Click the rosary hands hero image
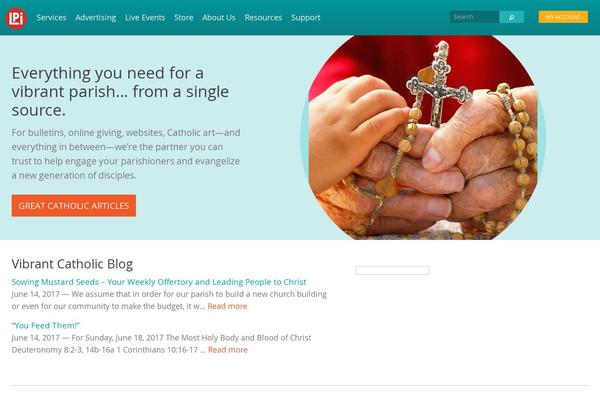The image size is (600, 400). [x=423, y=138]
